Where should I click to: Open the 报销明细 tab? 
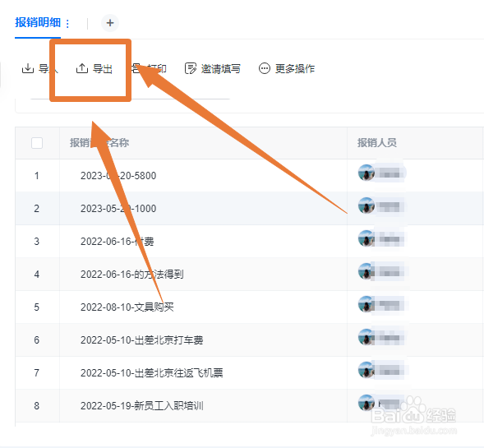(x=38, y=22)
